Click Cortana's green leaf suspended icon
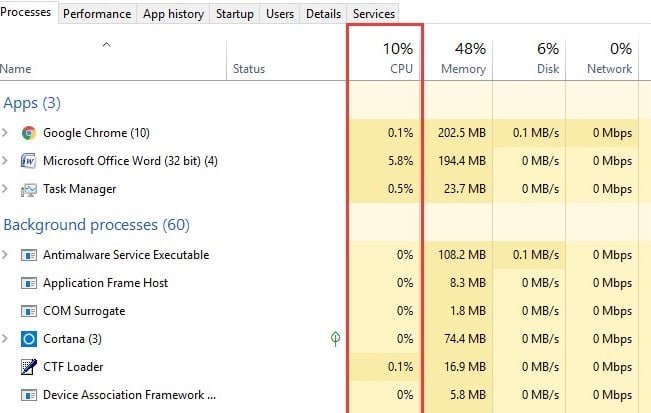 (x=335, y=339)
